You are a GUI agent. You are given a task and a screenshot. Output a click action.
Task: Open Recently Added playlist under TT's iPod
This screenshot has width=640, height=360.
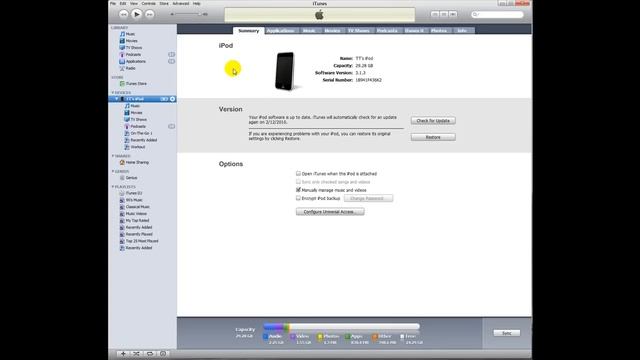[x=141, y=140]
